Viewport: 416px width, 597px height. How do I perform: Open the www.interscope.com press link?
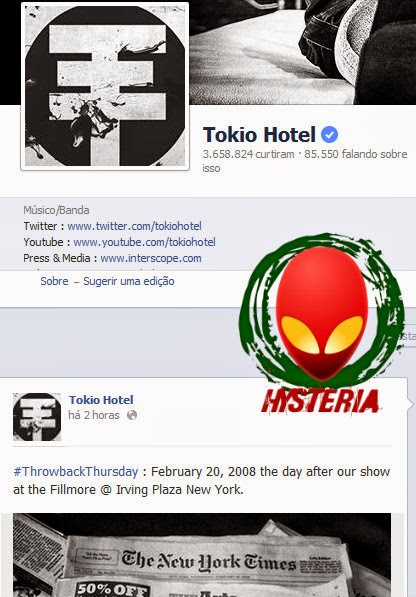tap(151, 258)
